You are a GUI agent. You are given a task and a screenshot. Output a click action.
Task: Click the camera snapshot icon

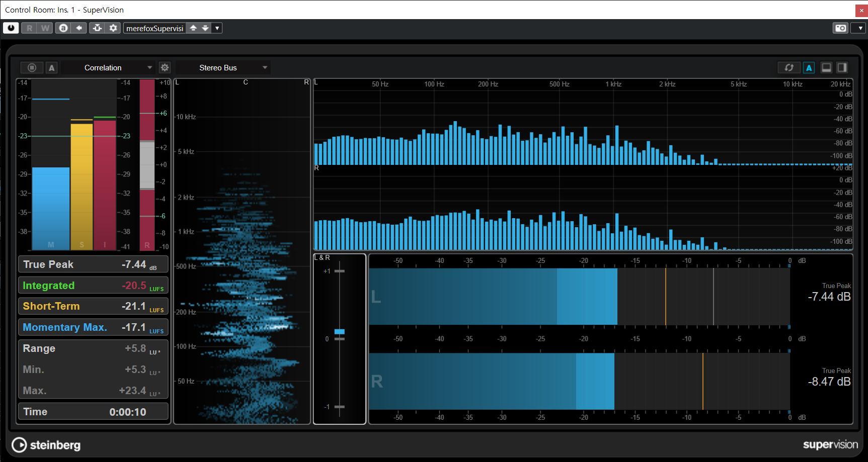(840, 28)
